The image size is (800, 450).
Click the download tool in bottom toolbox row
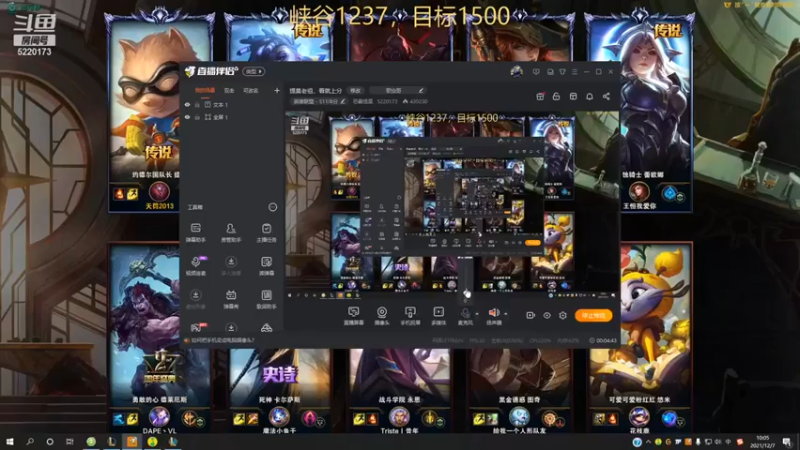231,327
